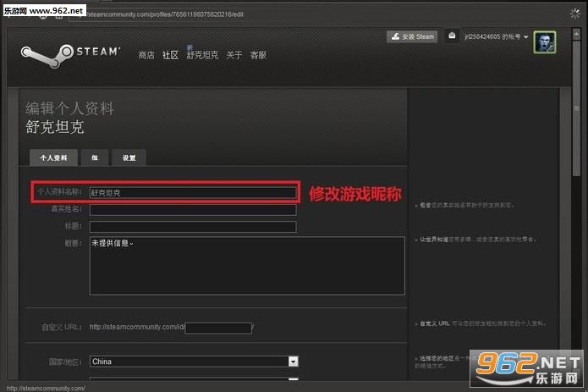Switch to the 个人资料 tab

(x=53, y=157)
